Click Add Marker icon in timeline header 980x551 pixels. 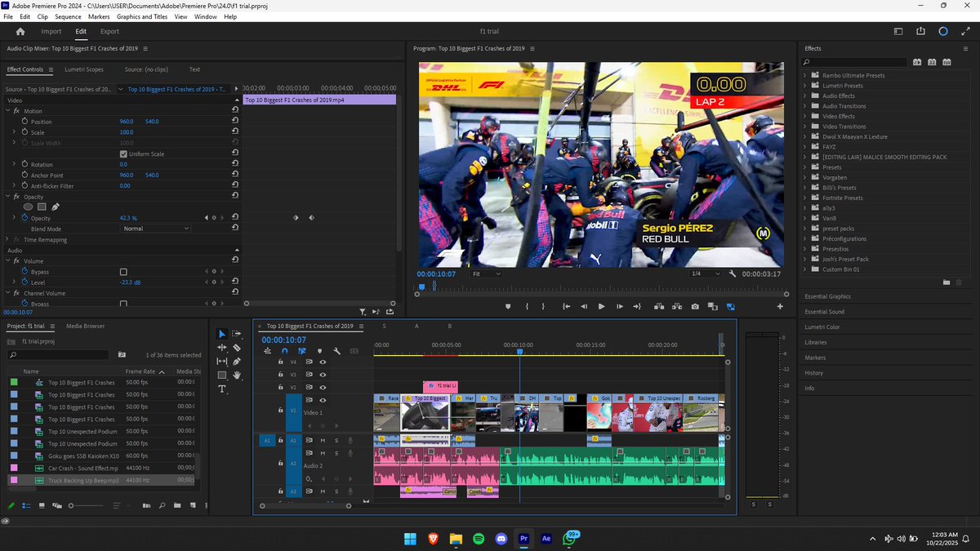click(x=319, y=351)
